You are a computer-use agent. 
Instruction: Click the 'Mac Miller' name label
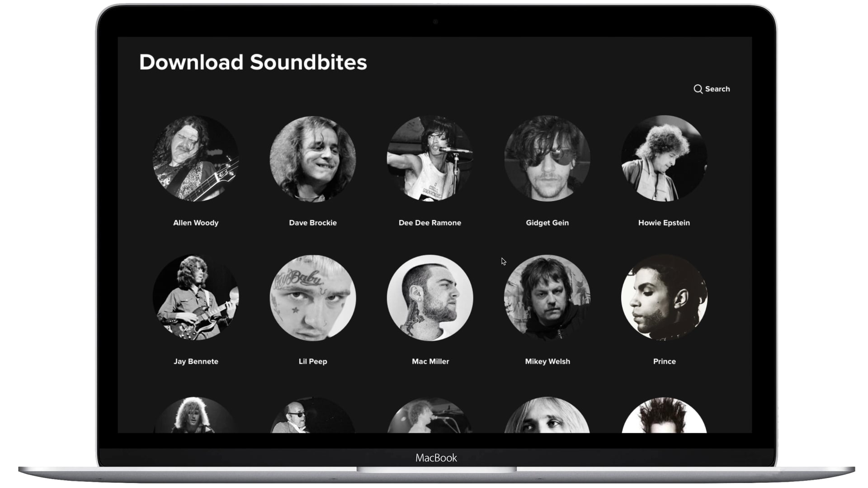(x=430, y=361)
